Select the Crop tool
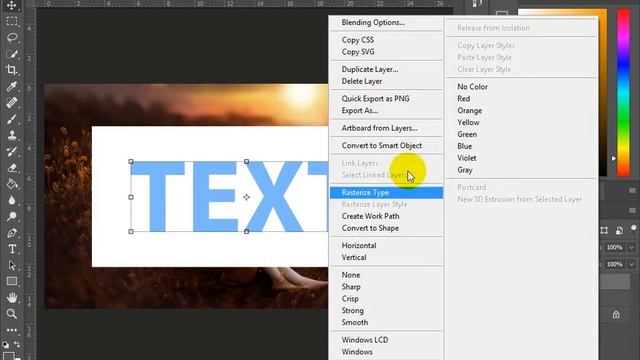This screenshot has height=360, width=640. (x=11, y=70)
